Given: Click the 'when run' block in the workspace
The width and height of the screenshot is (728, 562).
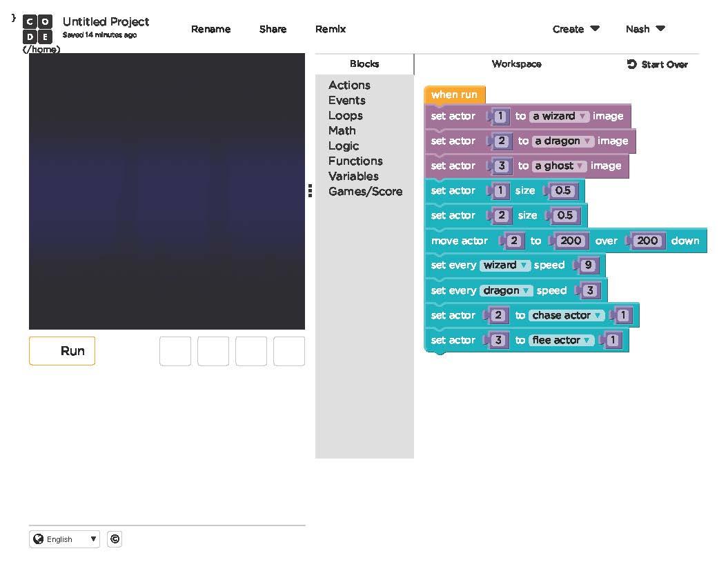Looking at the screenshot, I should (x=454, y=94).
